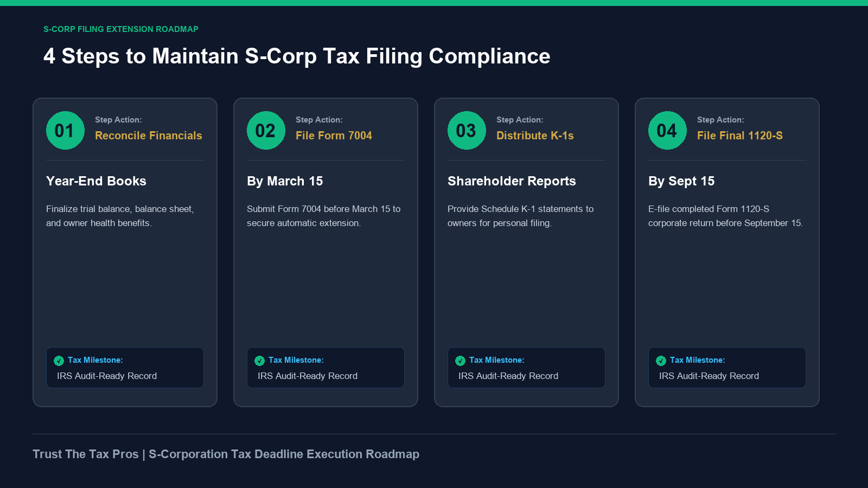Click Step Action label above File Form 7004
This screenshot has height=488, width=868.
319,120
